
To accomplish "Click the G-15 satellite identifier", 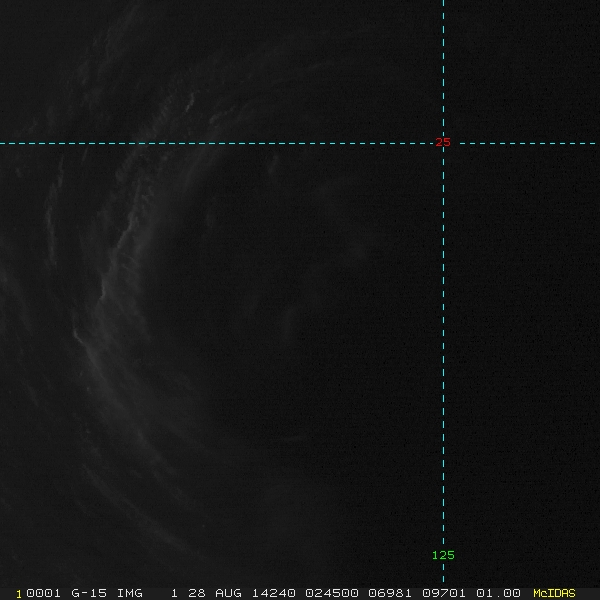I will pos(89,593).
